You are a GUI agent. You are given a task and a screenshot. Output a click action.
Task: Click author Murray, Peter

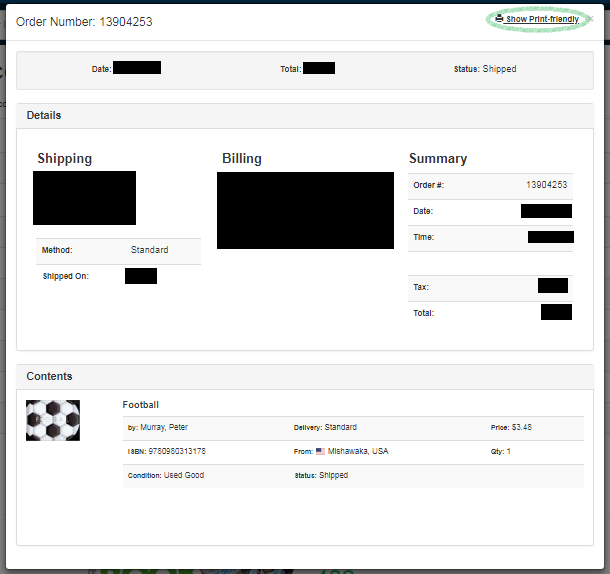pos(164,427)
